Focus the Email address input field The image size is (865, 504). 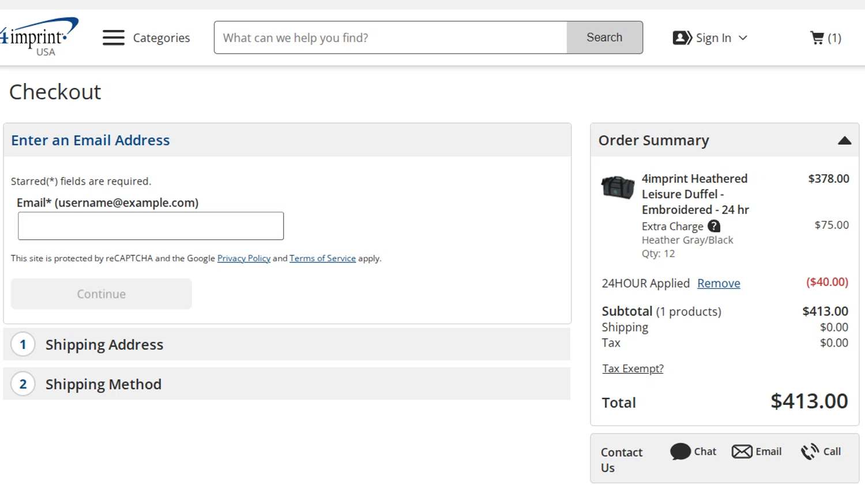coord(151,226)
